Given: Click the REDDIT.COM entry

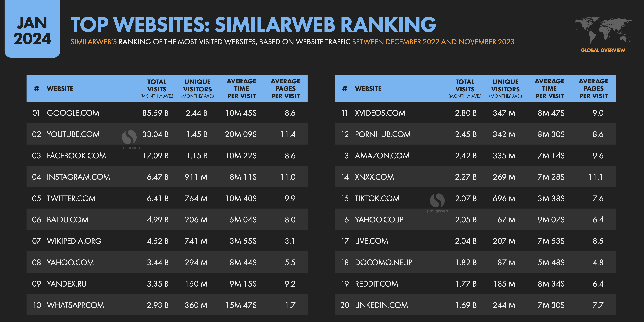Looking at the screenshot, I should pyautogui.click(x=376, y=284).
